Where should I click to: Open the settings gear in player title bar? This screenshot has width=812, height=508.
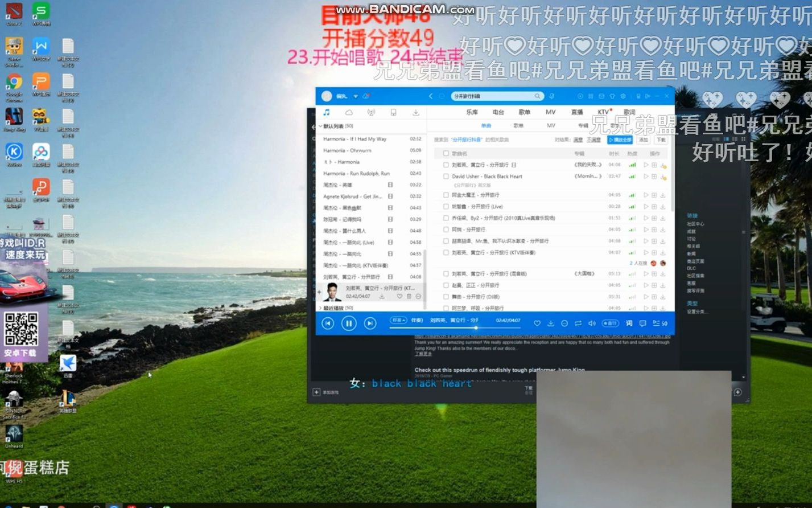[623, 96]
